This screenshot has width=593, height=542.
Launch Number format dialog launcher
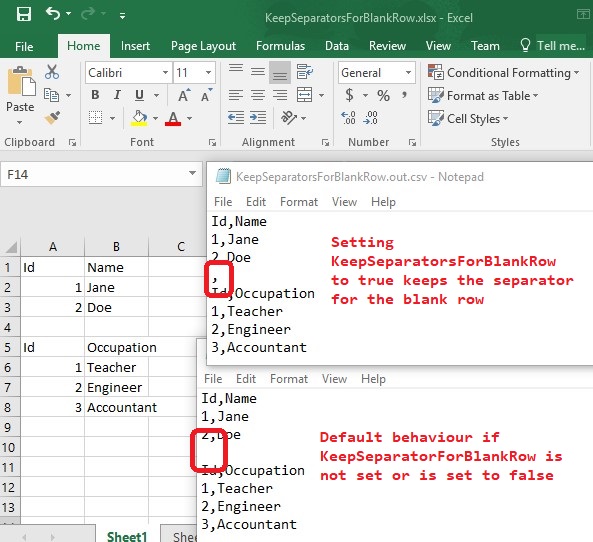412,142
